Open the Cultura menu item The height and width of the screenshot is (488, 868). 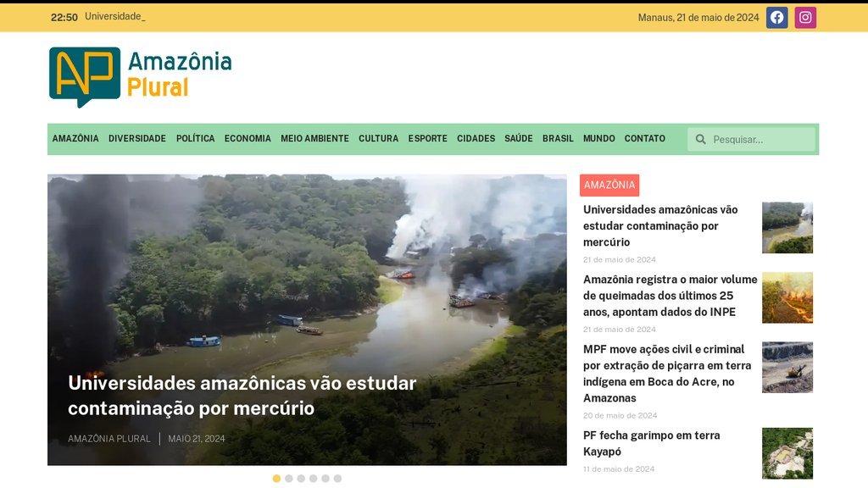(x=378, y=138)
